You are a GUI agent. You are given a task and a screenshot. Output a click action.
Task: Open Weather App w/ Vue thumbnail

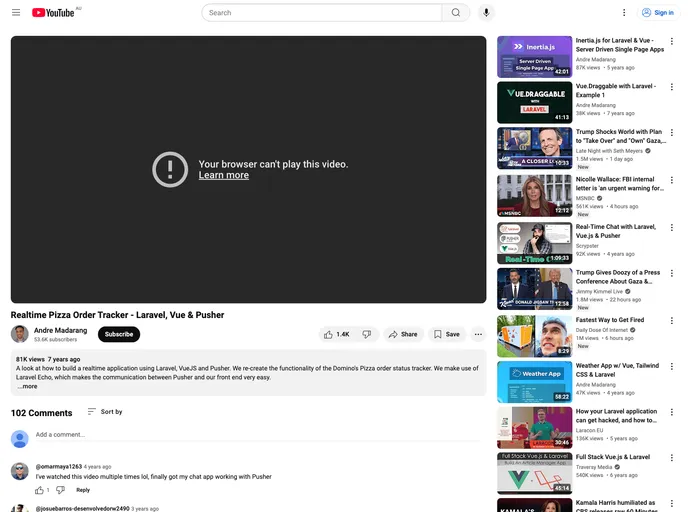coord(534,381)
